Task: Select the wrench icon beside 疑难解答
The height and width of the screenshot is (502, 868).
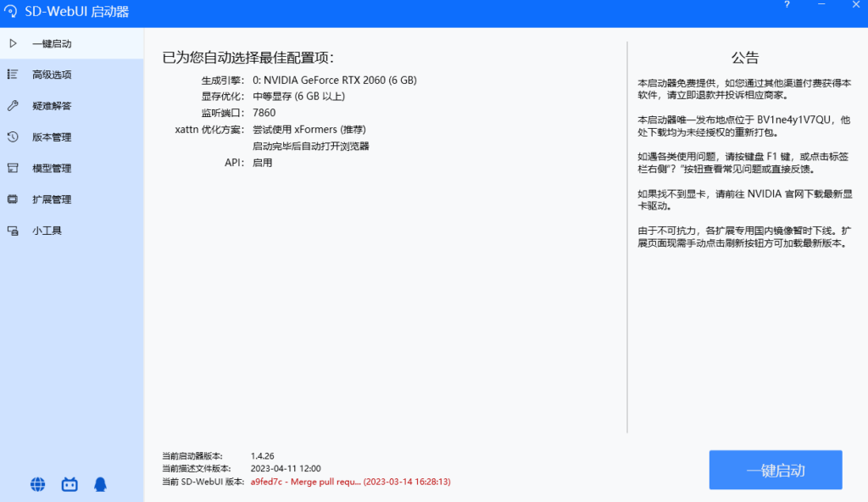Action: pos(14,105)
